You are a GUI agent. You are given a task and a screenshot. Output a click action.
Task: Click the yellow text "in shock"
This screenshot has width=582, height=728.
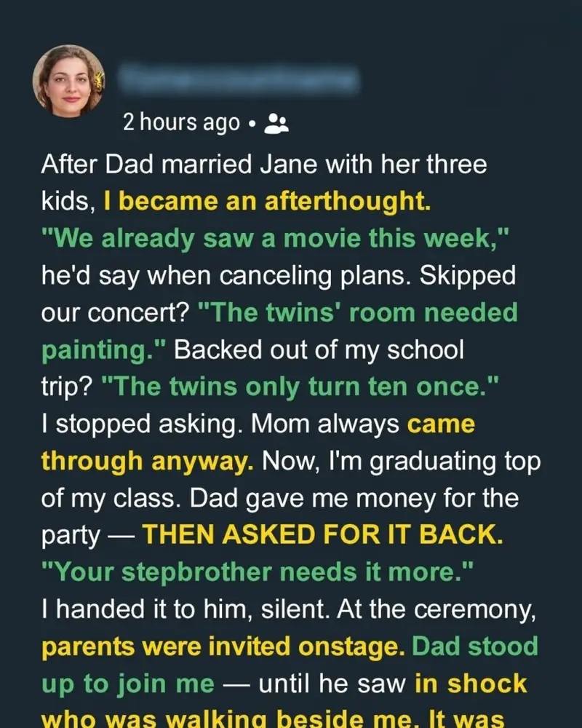pyautogui.click(x=471, y=684)
